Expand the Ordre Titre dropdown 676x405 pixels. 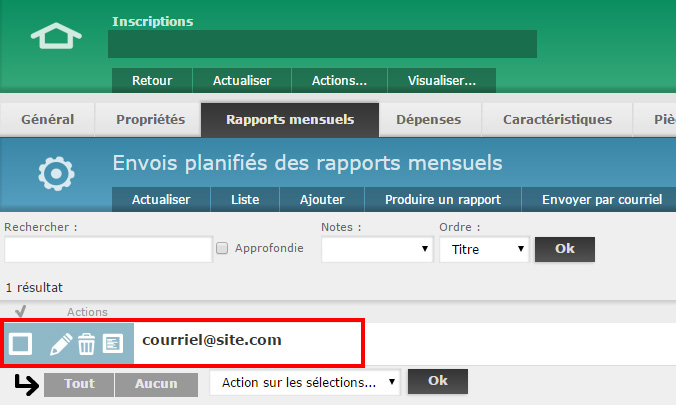[484, 249]
